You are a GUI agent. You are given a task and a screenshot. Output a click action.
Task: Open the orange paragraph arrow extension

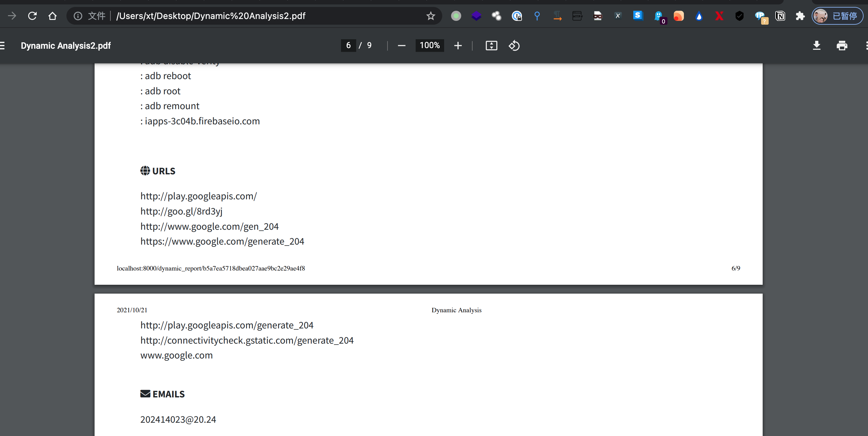click(x=557, y=16)
